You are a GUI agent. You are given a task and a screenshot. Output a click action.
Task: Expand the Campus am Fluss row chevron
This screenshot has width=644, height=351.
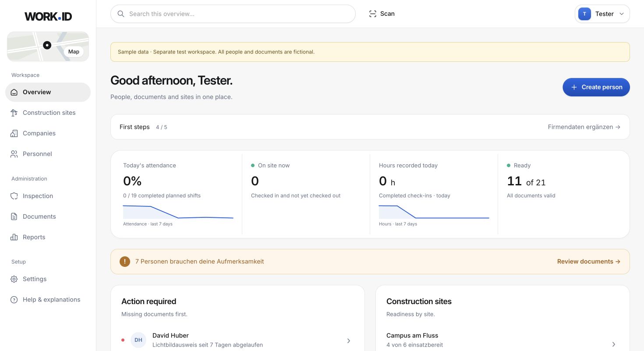614,344
